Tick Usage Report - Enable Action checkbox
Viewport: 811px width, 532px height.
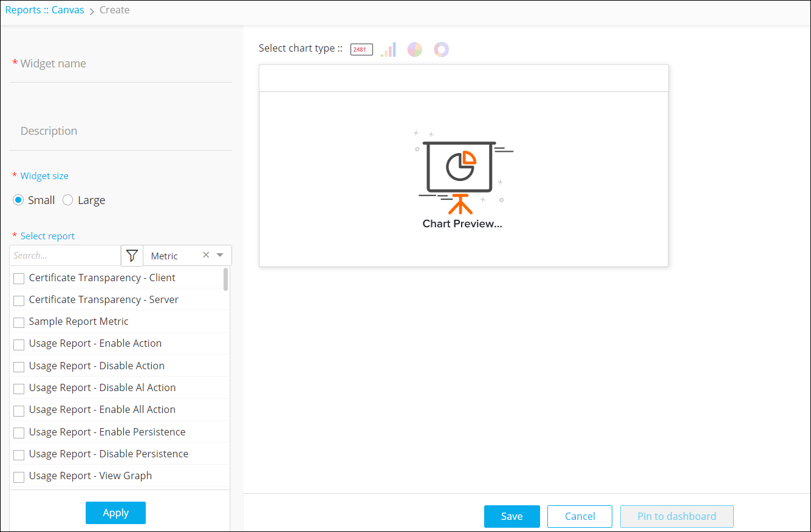pos(19,344)
